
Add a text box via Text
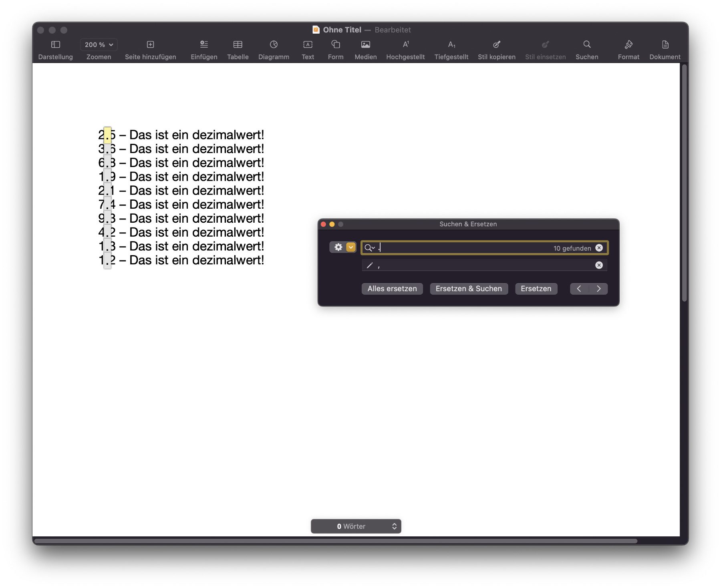point(308,50)
